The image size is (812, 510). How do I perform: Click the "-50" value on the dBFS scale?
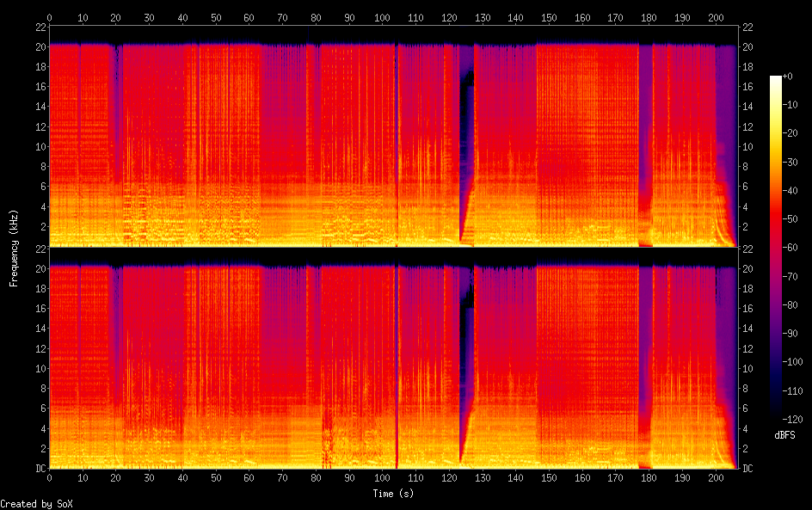790,219
